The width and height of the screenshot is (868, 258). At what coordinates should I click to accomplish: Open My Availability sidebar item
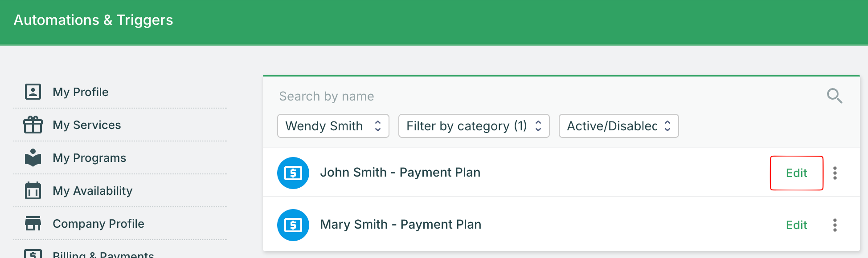point(93,191)
